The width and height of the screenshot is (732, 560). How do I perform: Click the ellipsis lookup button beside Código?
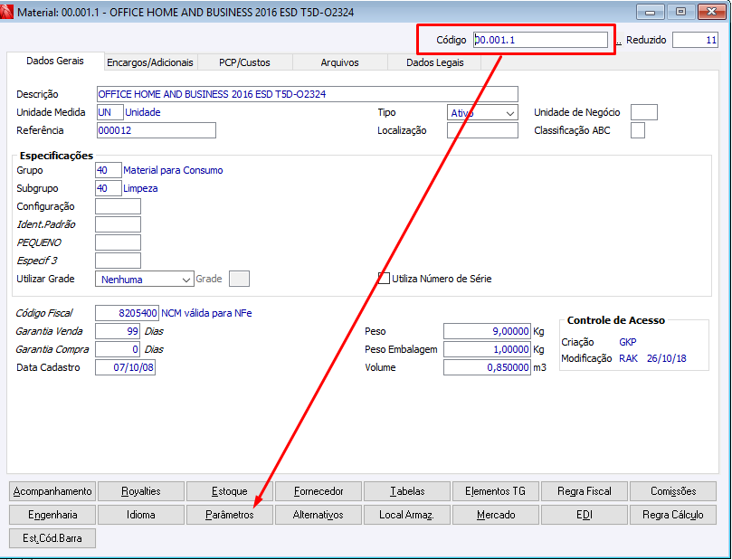pyautogui.click(x=618, y=41)
